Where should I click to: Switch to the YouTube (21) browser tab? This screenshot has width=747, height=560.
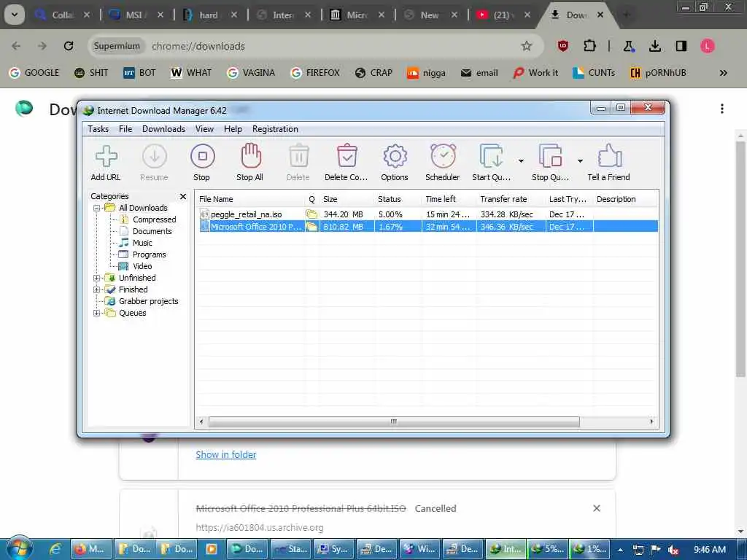tap(504, 15)
